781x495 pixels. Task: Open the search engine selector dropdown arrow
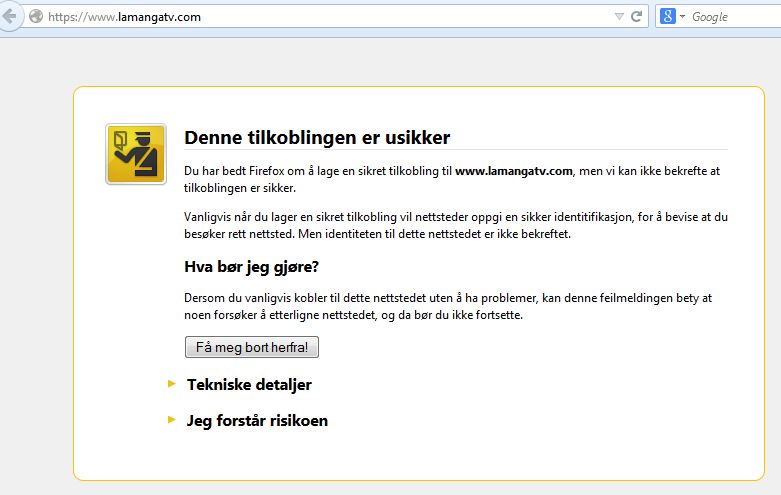point(682,16)
